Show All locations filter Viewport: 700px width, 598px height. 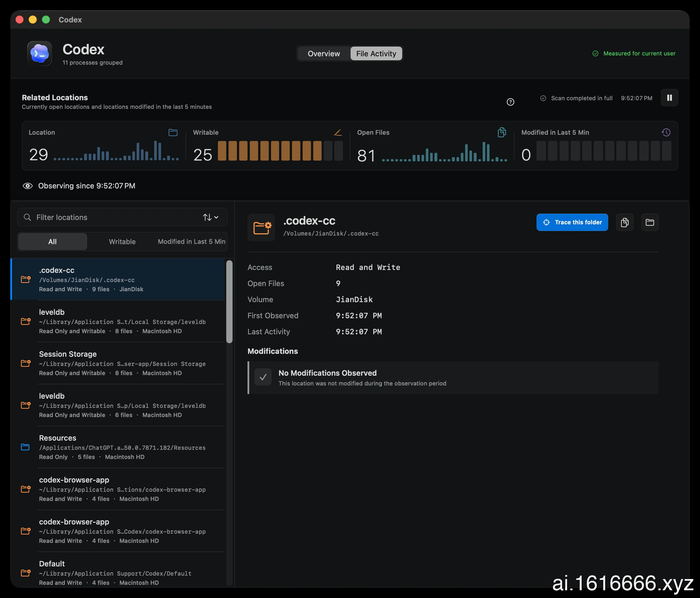(52, 242)
